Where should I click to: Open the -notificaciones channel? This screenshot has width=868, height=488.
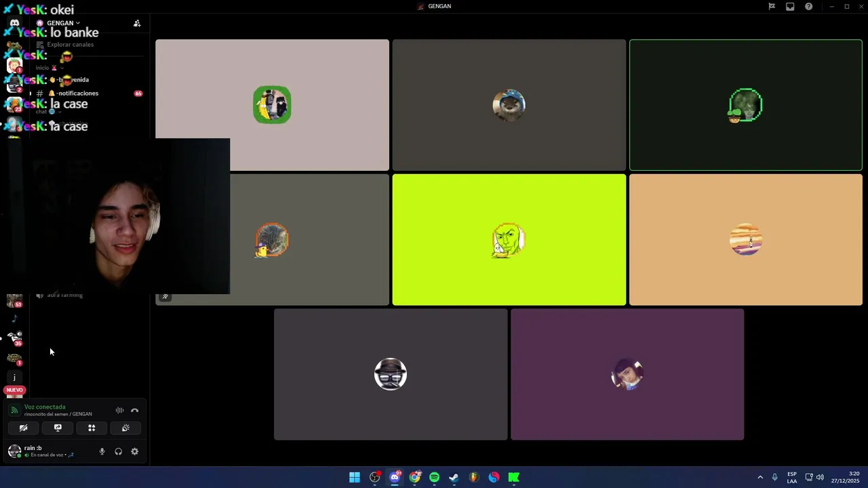click(88, 94)
